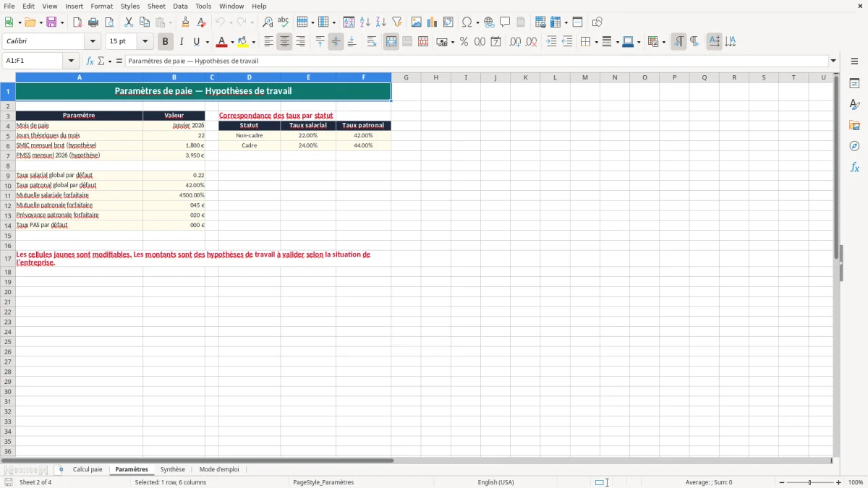Add a decimal place
The height and width of the screenshot is (488, 868).
click(x=515, y=42)
